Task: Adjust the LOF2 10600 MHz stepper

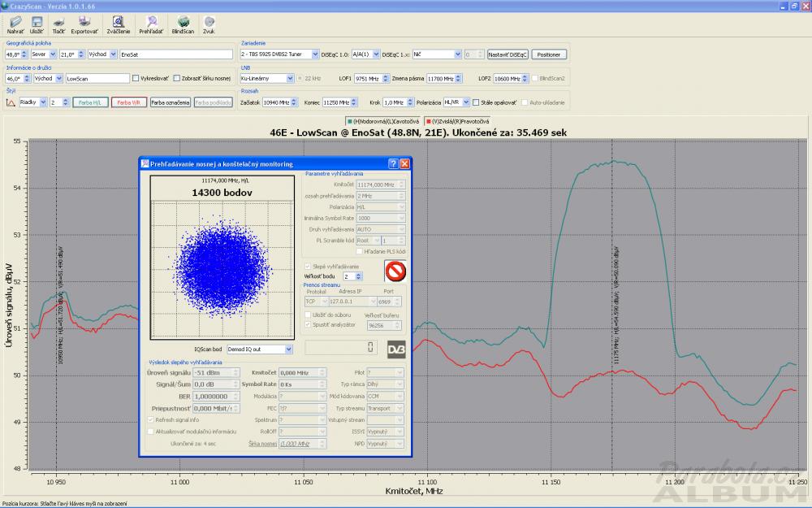Action: tap(525, 78)
